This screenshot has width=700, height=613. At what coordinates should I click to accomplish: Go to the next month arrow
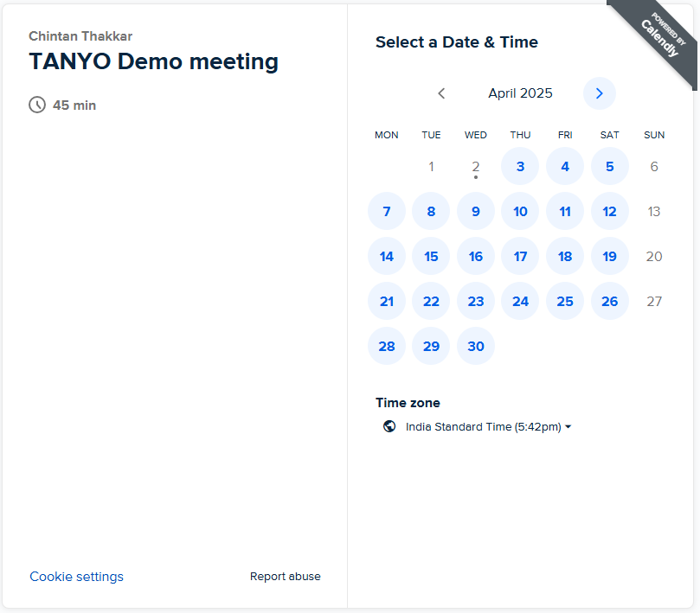599,93
